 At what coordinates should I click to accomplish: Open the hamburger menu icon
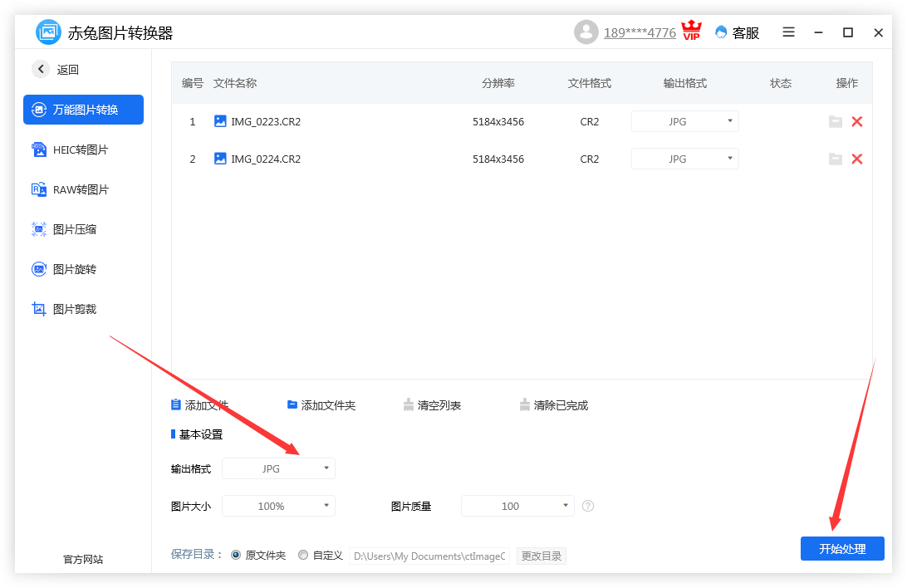pos(788,32)
